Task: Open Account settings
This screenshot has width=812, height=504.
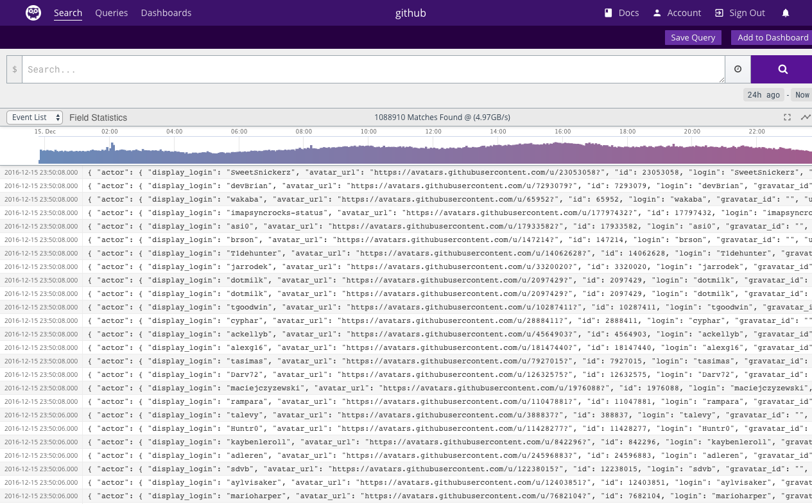Action: (x=677, y=13)
